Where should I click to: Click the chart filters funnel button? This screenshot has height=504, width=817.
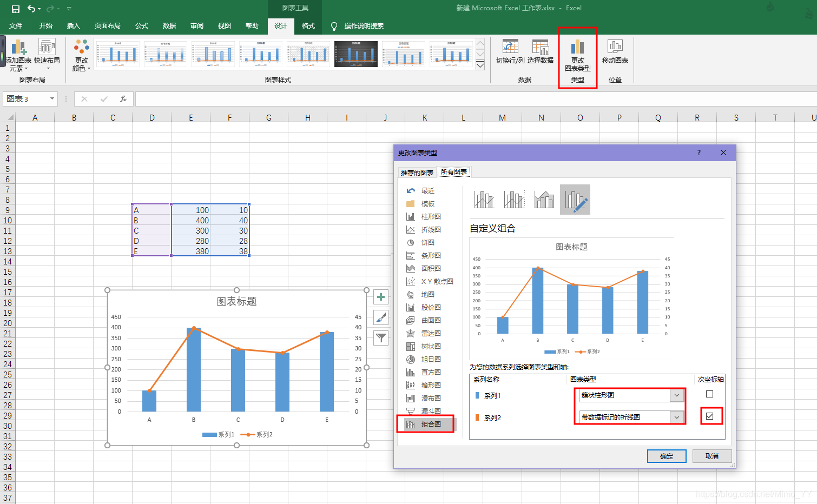(381, 338)
